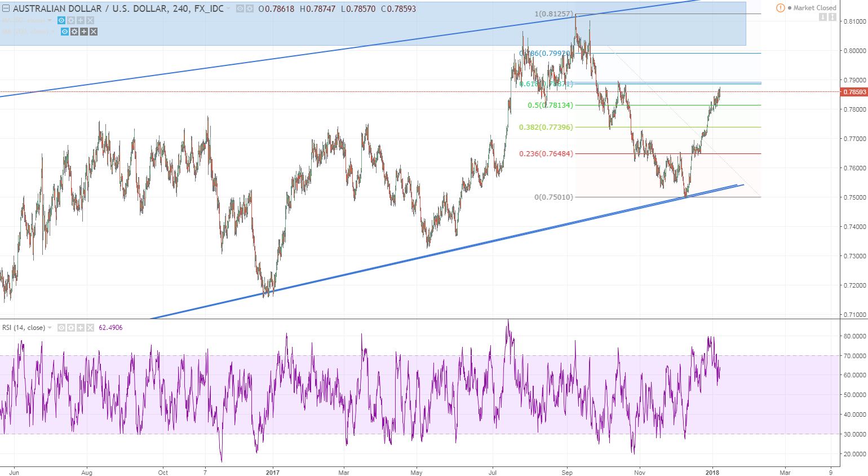Click the maximize pane double-arrow icon
Image resolution: width=868 pixels, height=476 pixels.
[x=832, y=17]
